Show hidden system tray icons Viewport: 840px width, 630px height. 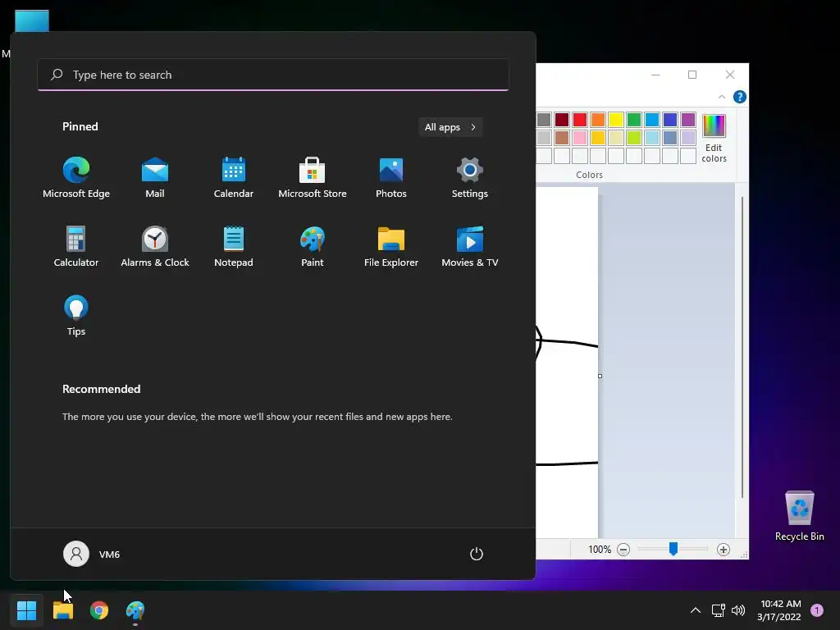point(696,610)
